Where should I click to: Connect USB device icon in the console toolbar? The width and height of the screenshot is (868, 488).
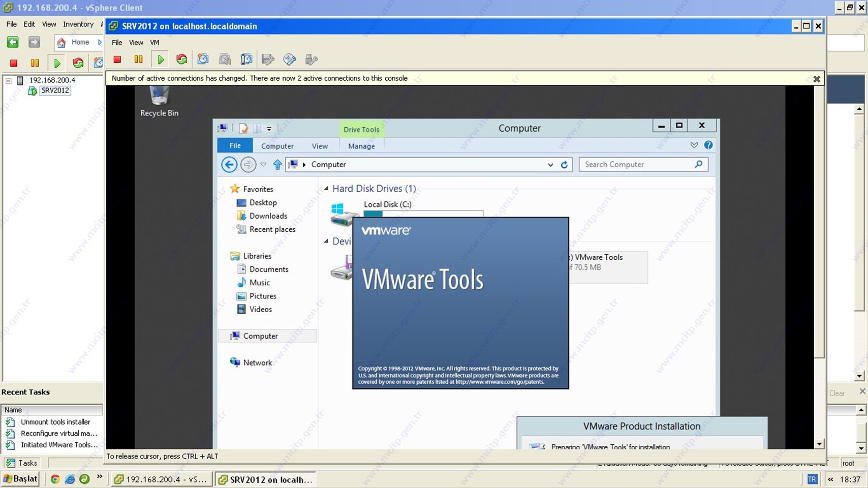pyautogui.click(x=312, y=59)
